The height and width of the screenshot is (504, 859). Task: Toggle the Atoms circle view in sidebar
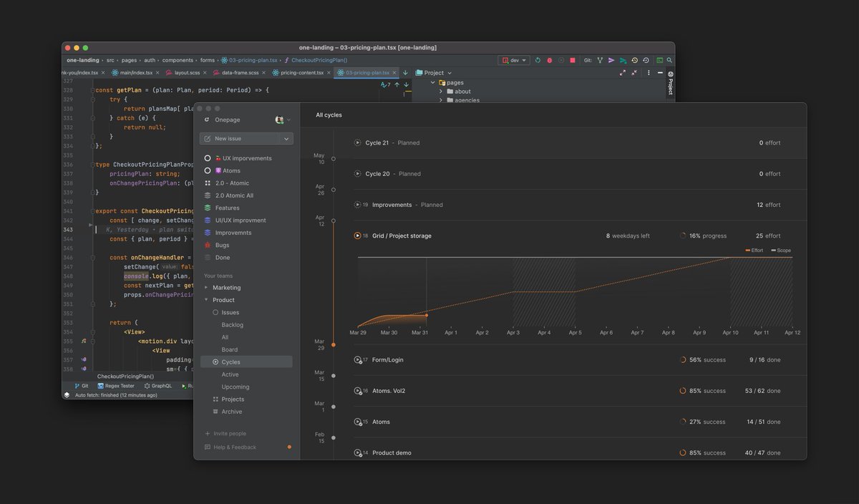(x=208, y=170)
